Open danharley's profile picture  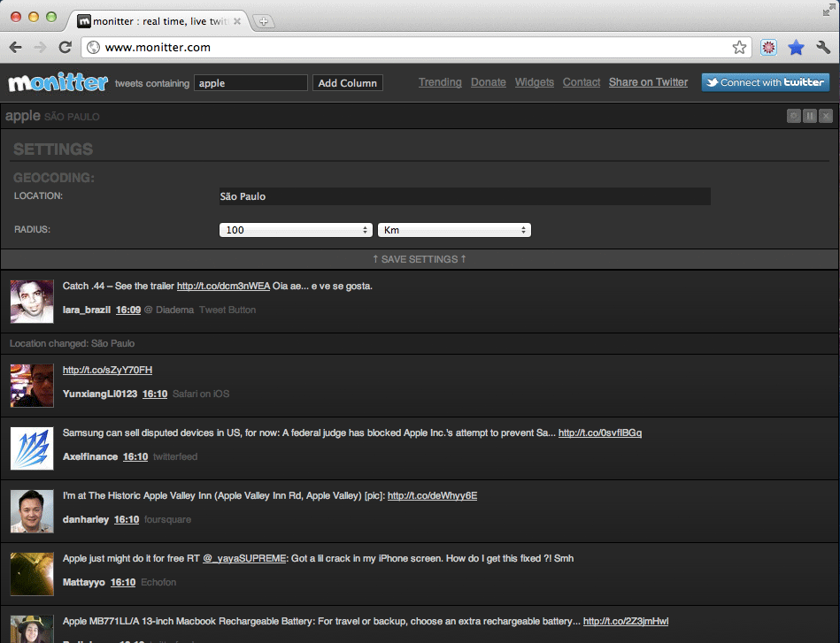coord(32,511)
